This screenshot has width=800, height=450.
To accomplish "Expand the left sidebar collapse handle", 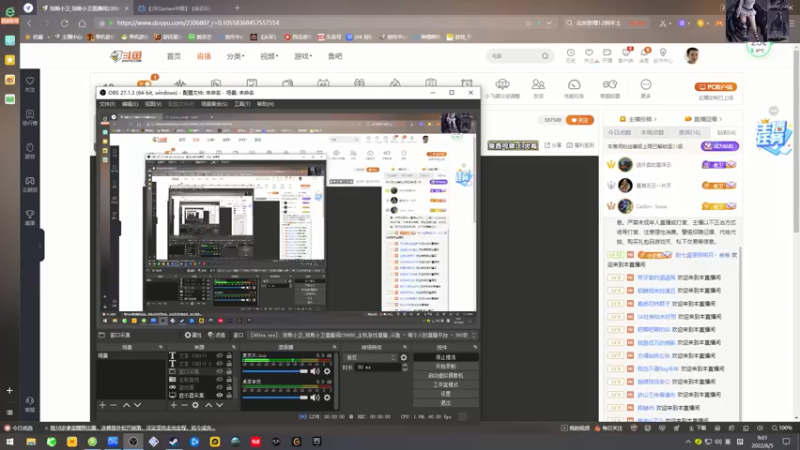I will (x=40, y=246).
